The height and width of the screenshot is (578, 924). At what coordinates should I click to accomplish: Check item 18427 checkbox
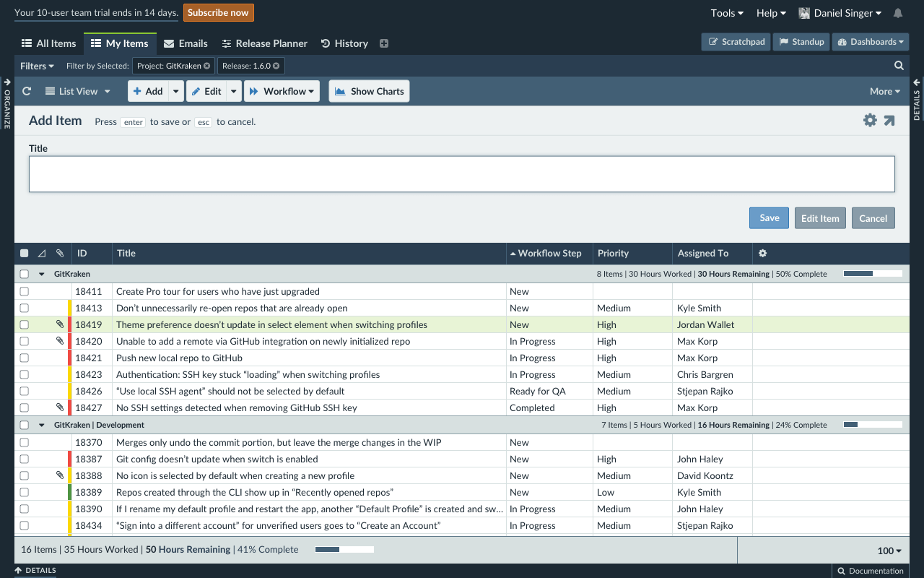(x=25, y=407)
